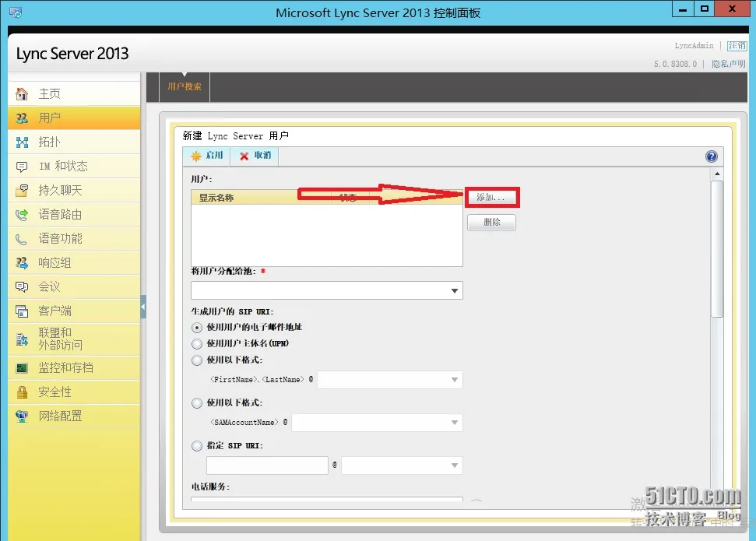
Task: Click the LyncAdmin user name text
Action: (x=694, y=46)
